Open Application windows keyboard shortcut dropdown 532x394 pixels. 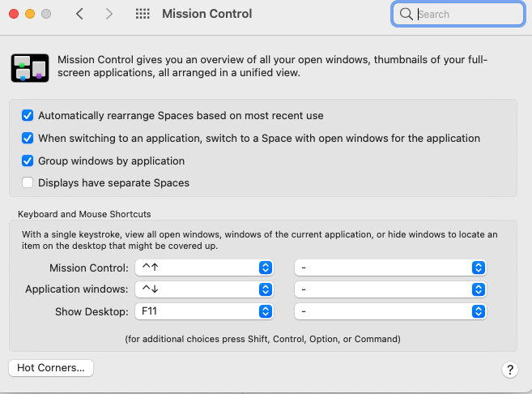204,289
